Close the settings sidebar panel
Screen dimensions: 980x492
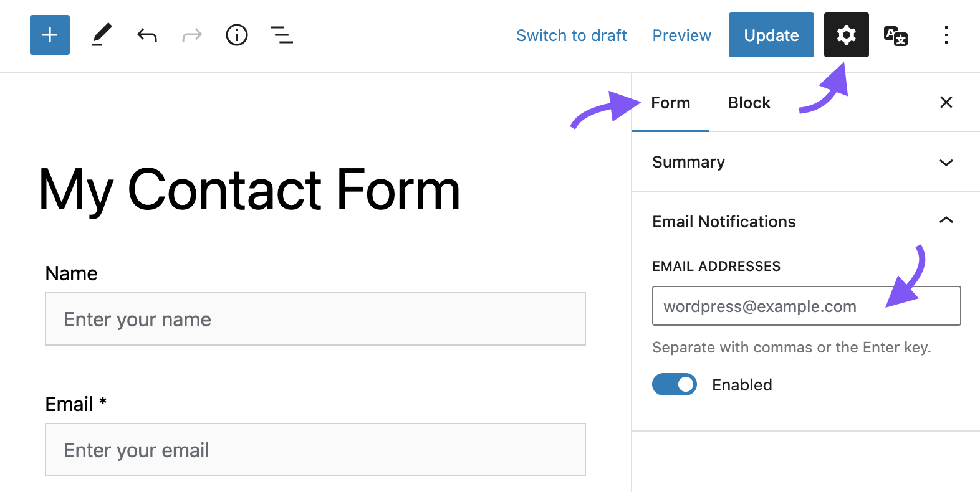tap(946, 102)
